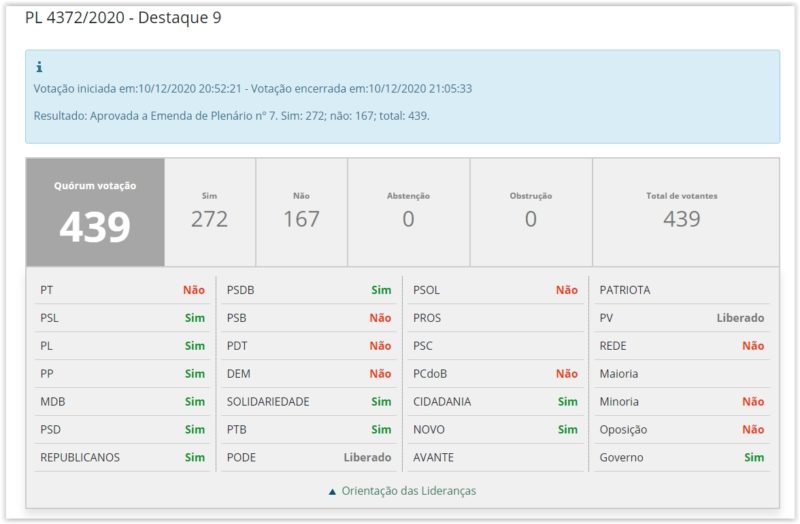Select the PSDB party orientation row

pos(308,290)
